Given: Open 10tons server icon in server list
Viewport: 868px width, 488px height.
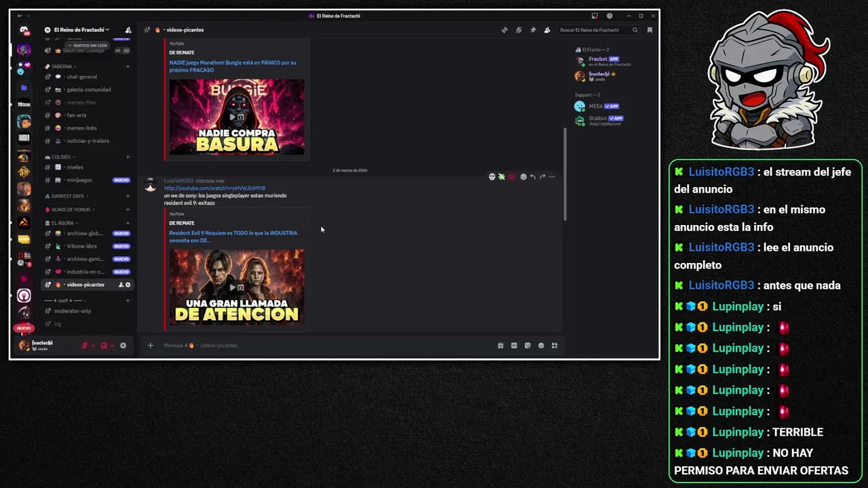Looking at the screenshot, I should tap(24, 105).
